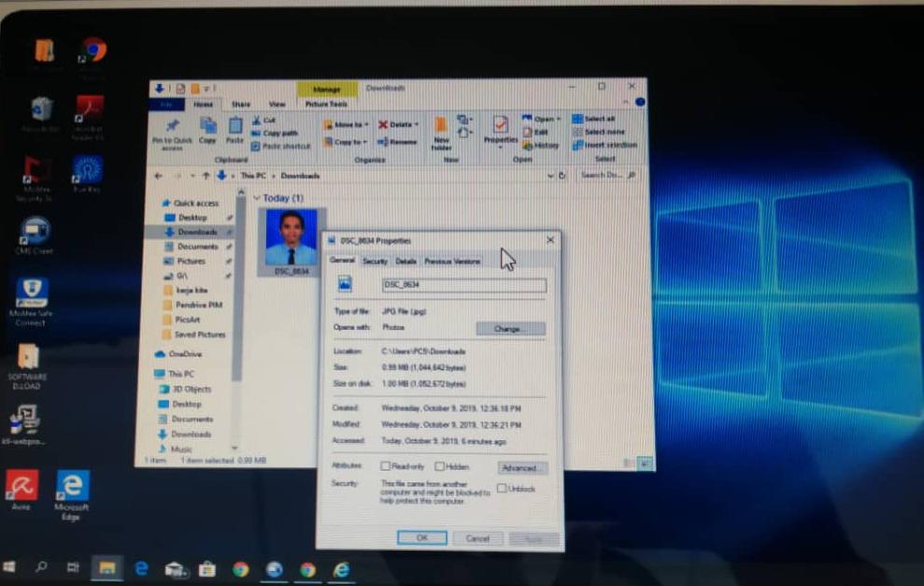Collapse the Today (1) group

tap(257, 198)
